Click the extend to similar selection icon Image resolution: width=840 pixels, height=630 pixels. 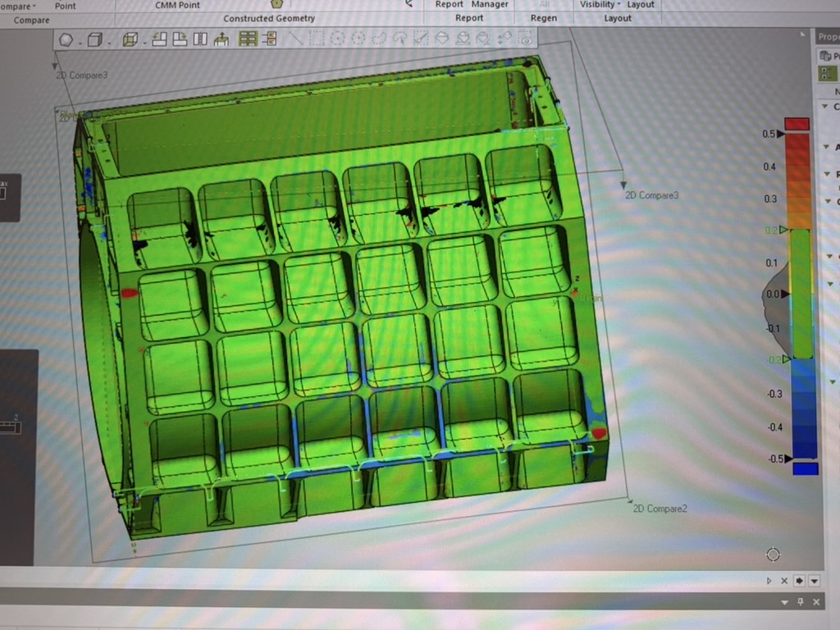point(463,38)
